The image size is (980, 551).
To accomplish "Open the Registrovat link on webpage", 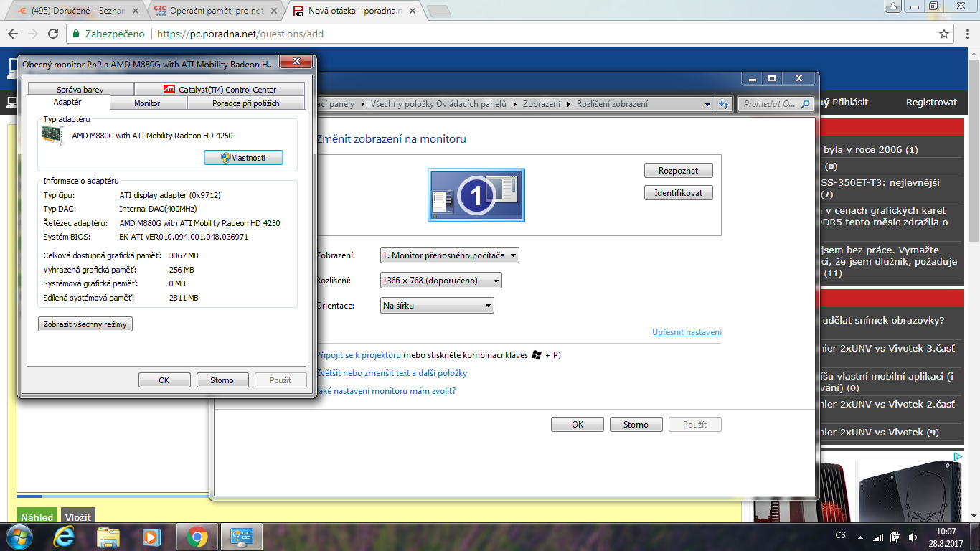I will 931,103.
